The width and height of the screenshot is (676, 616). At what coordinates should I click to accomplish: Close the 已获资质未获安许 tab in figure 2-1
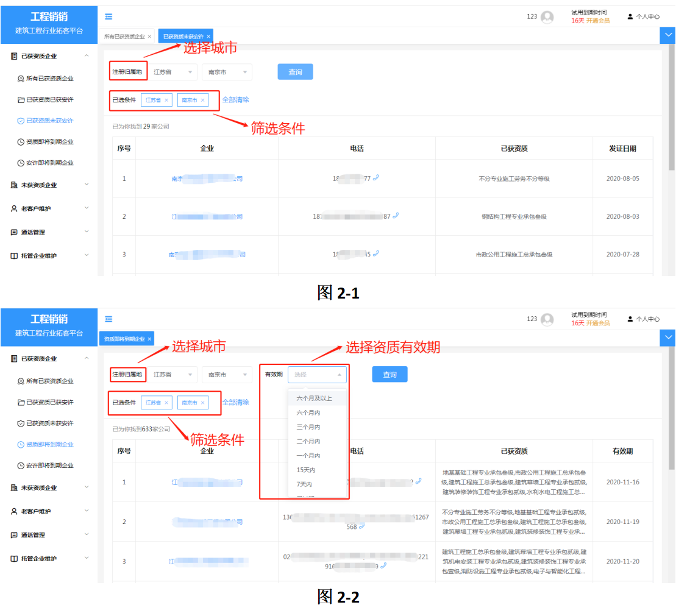208,37
